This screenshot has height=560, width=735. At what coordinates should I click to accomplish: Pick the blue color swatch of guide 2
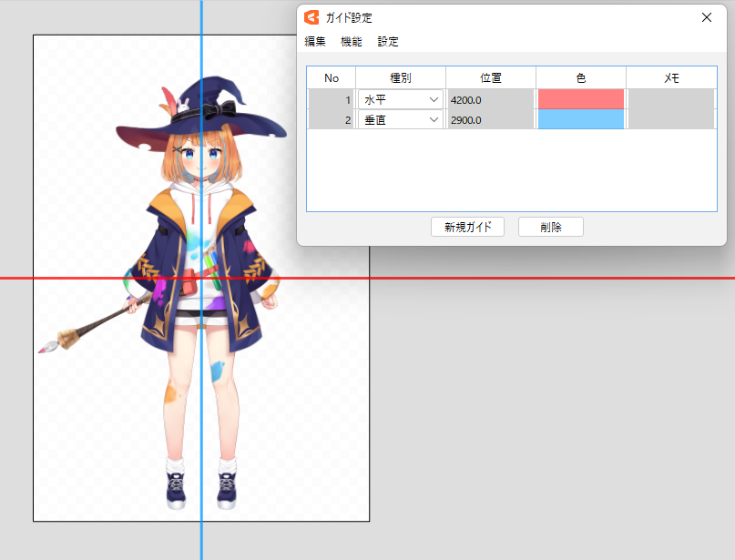(580, 119)
